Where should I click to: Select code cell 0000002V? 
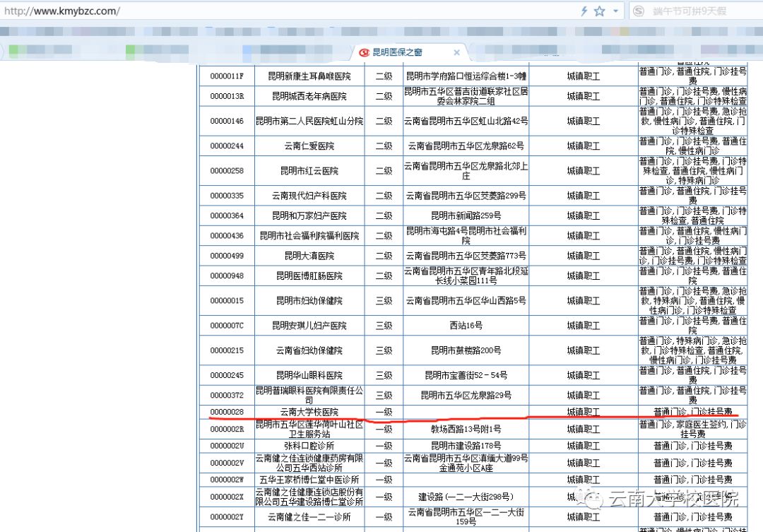227,462
